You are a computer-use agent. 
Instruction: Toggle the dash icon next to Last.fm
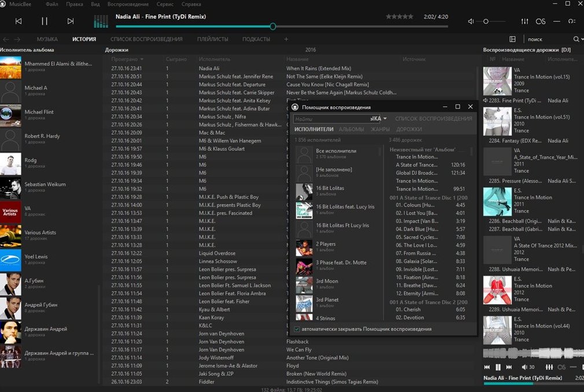click(556, 21)
